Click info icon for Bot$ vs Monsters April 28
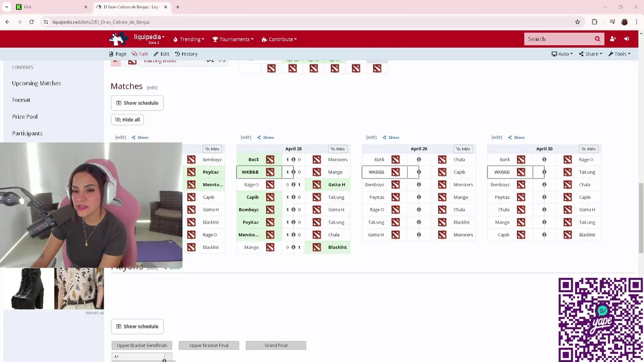 (293, 159)
